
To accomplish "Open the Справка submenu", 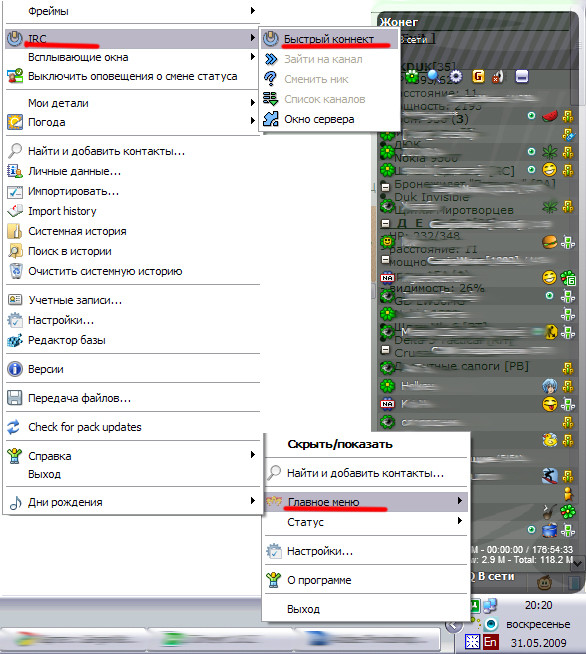I will tap(133, 455).
